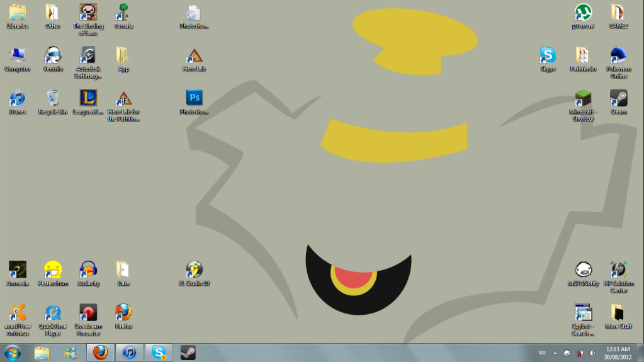Select the Minecraft shortcut on the desktop
Image resolution: width=644 pixels, height=362 pixels.
584,99
